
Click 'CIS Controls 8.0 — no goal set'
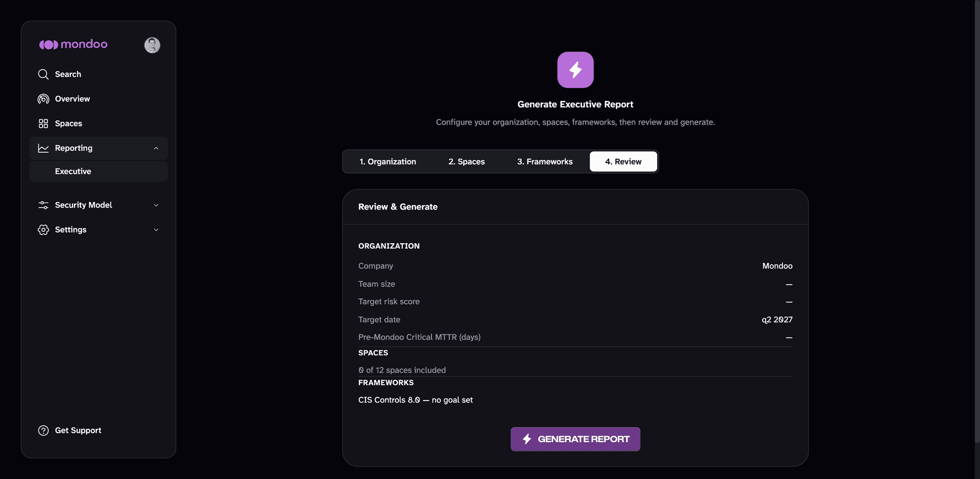(415, 400)
